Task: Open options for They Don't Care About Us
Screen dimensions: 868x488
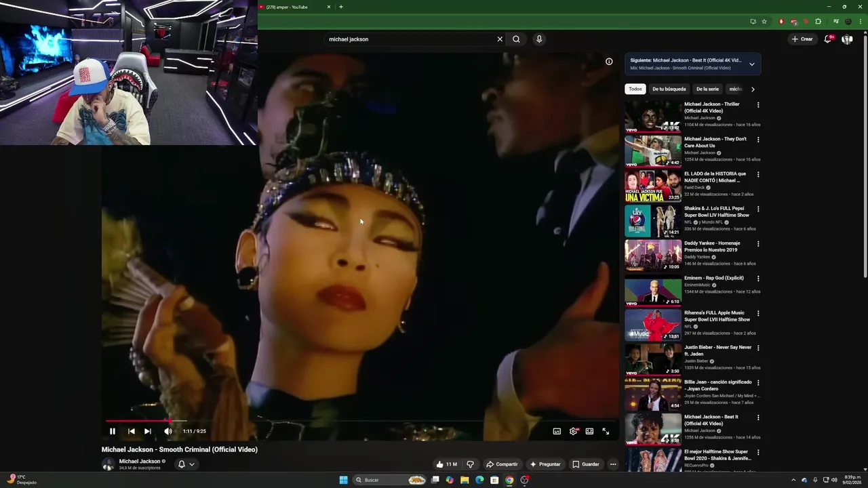Action: pyautogui.click(x=758, y=140)
